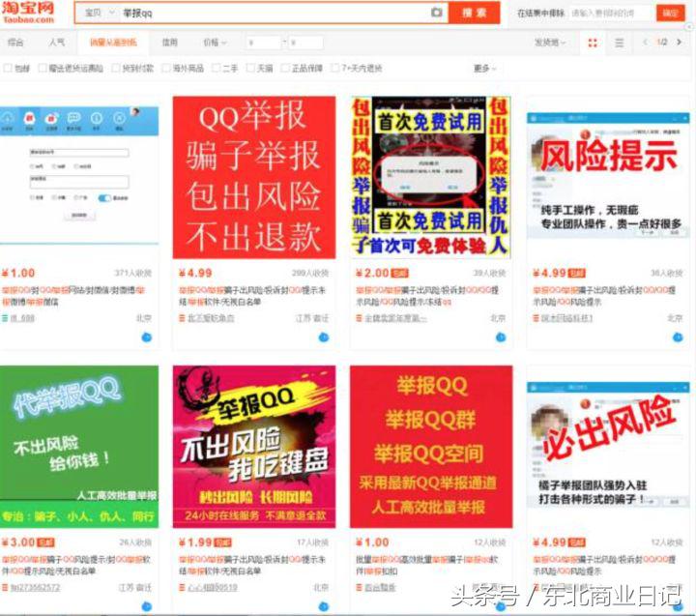Open the QQ举报骗子举报 red thumbnail
The width and height of the screenshot is (696, 616).
(254, 177)
